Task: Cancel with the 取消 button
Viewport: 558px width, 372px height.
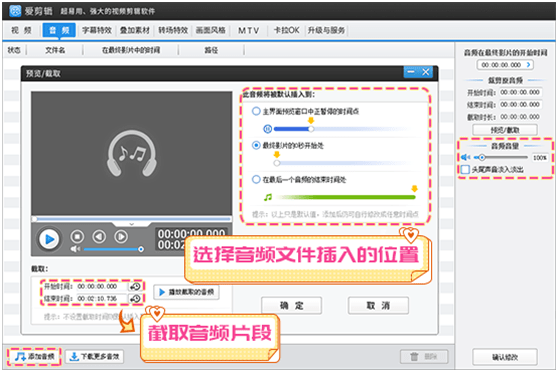Action: pyautogui.click(x=378, y=305)
